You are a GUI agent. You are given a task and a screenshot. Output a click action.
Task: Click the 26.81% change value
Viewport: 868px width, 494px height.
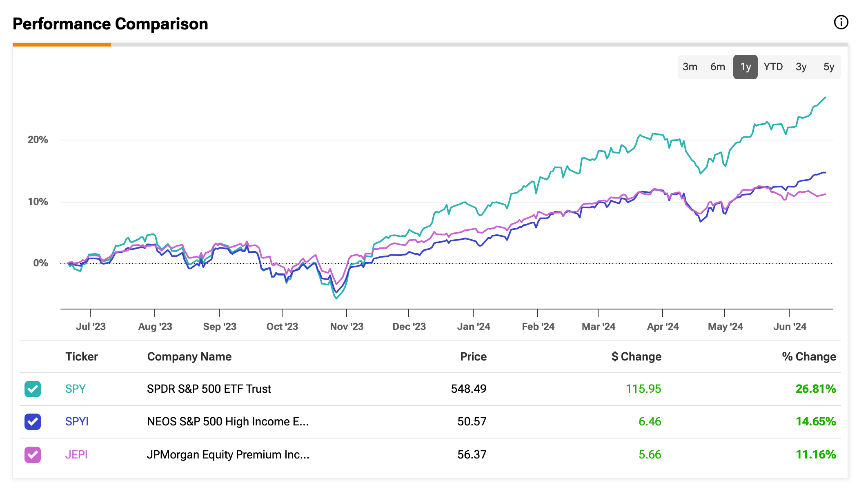tap(816, 389)
